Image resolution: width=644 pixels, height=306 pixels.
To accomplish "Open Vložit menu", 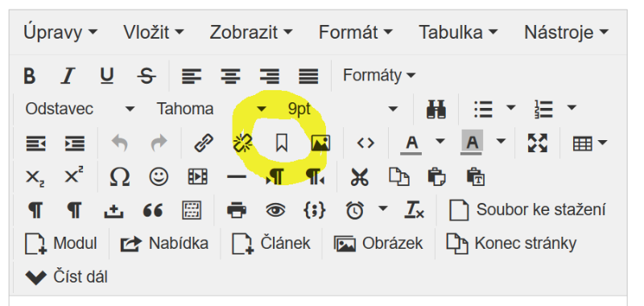I will (154, 32).
